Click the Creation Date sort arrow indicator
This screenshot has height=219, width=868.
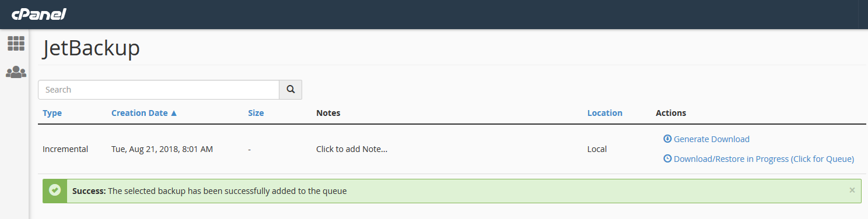[x=174, y=113]
